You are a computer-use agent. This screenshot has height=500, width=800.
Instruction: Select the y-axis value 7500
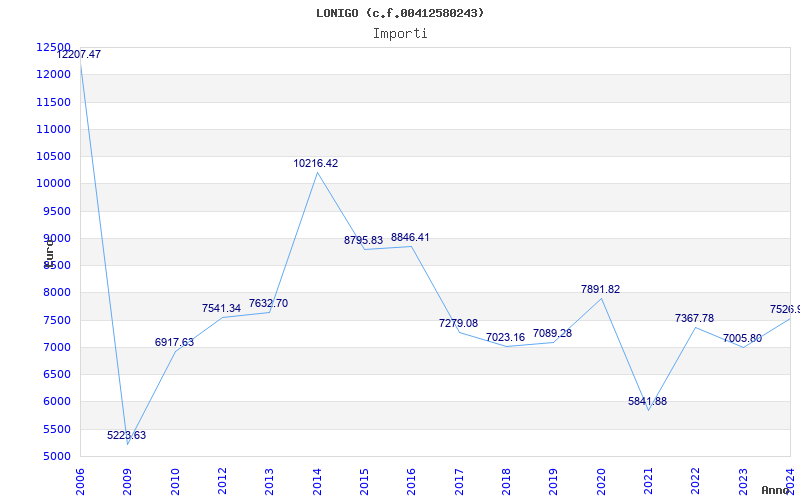57,320
